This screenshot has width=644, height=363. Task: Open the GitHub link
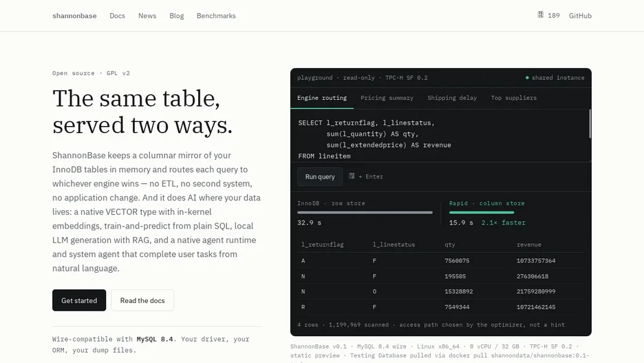(580, 16)
